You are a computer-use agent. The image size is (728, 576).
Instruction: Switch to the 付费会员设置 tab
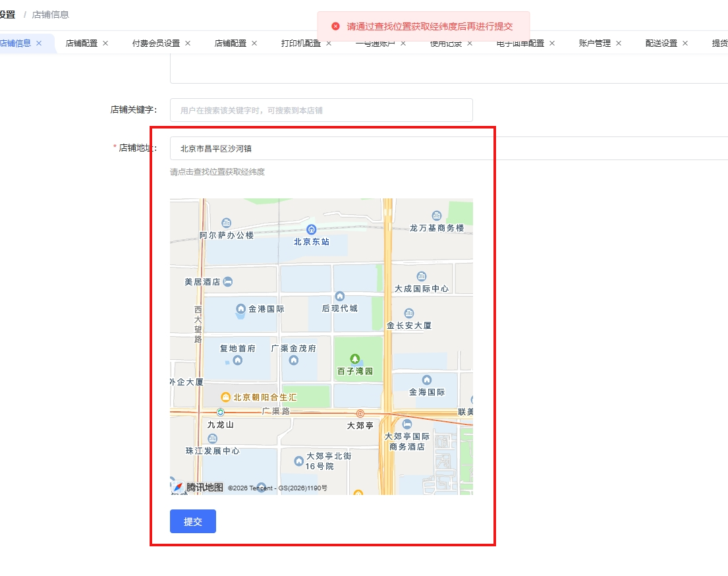click(x=156, y=43)
